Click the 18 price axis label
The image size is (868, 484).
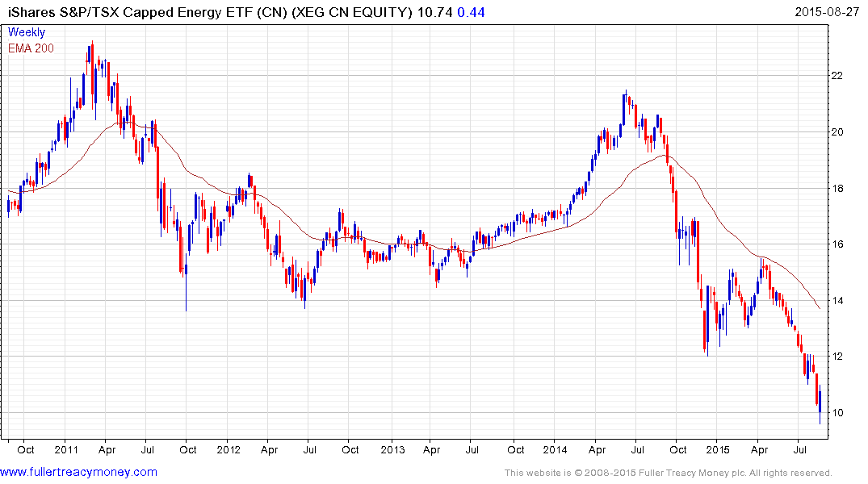pos(837,188)
